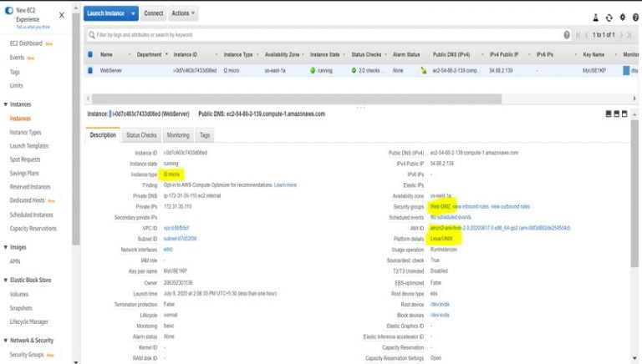Sort by Status Checks column
This screenshot has height=364, width=642.
[x=366, y=54]
